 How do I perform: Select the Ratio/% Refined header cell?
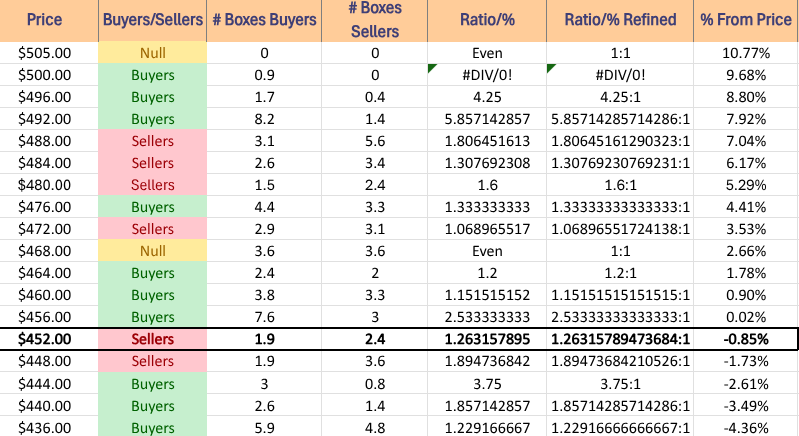pos(620,20)
